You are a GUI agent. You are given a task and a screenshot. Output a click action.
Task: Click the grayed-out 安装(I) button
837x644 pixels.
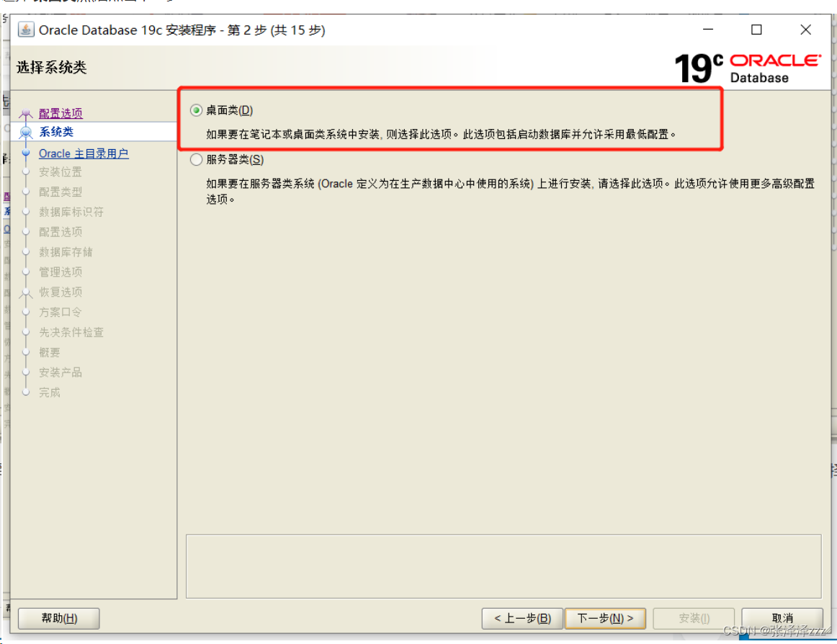coord(694,618)
